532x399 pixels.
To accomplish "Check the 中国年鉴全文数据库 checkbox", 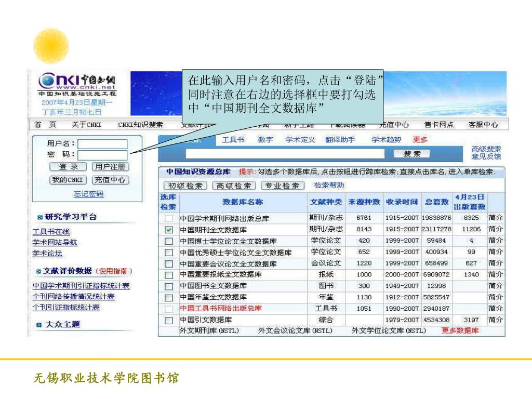I will pos(169,298).
